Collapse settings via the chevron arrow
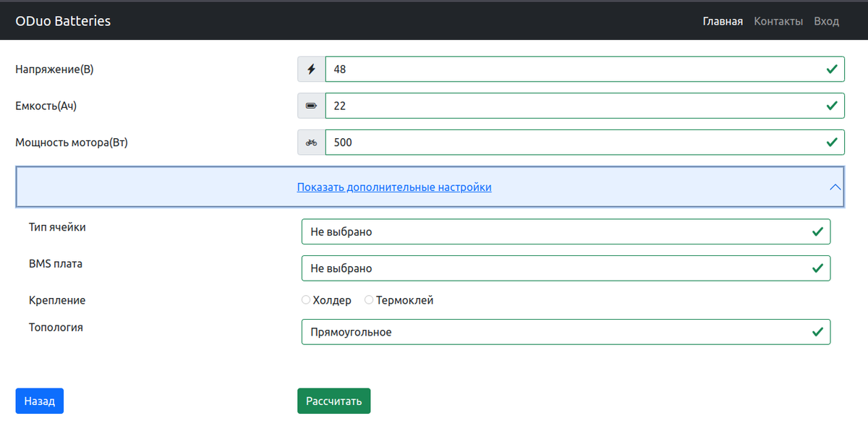This screenshot has height=426, width=868. [x=836, y=187]
